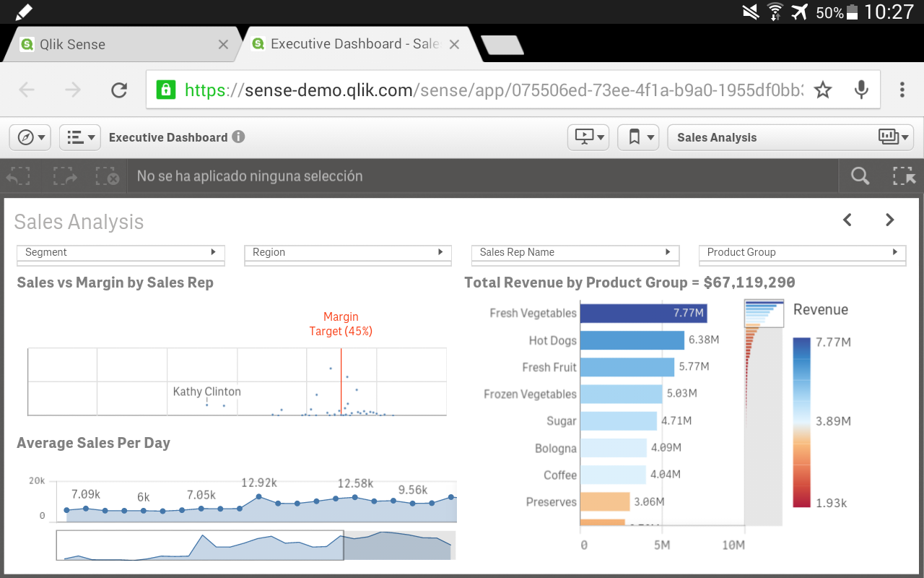Open the global list menu
Screen dimensions: 924x578
pos(79,137)
